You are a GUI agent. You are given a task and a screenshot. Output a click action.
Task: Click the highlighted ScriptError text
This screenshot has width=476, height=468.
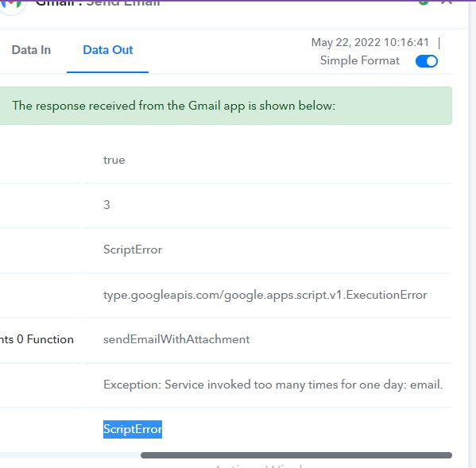tap(133, 429)
